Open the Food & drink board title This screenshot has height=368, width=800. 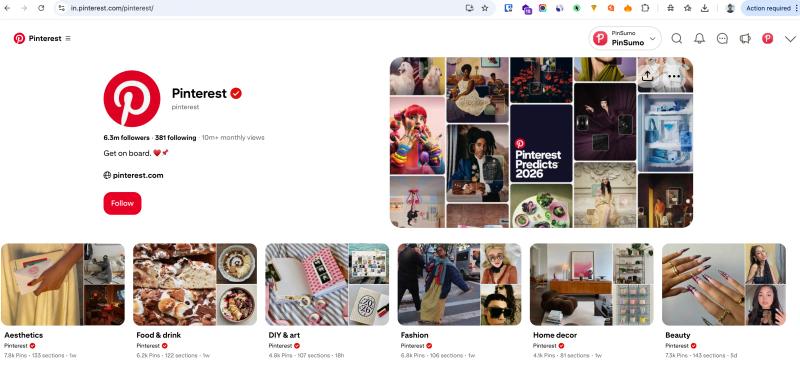(158, 335)
